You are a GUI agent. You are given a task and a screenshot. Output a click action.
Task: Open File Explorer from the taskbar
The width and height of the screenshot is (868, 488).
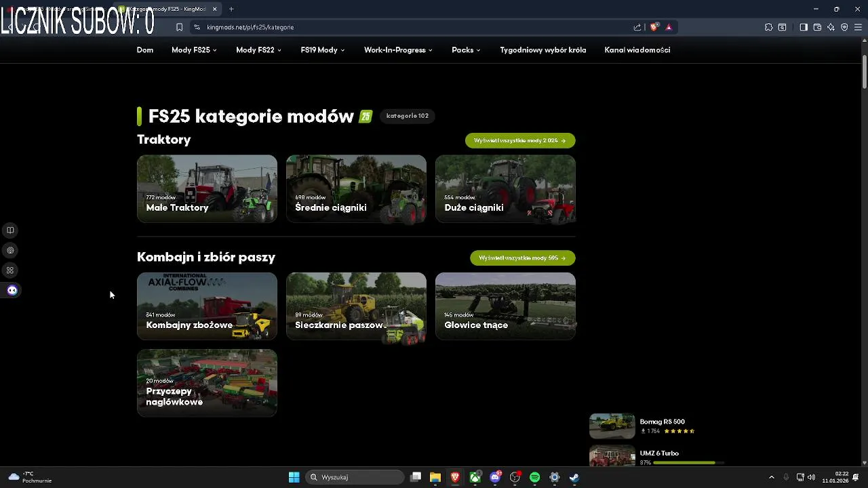click(435, 477)
